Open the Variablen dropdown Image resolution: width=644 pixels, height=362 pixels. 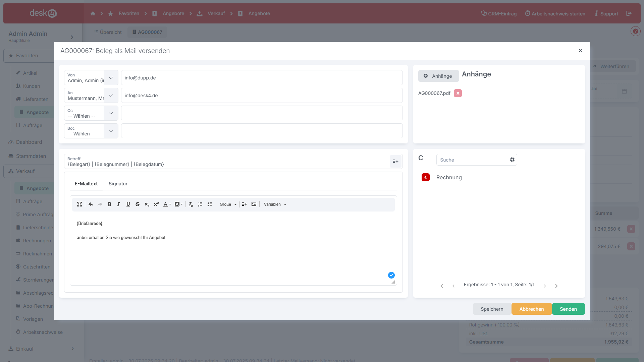pyautogui.click(x=275, y=204)
